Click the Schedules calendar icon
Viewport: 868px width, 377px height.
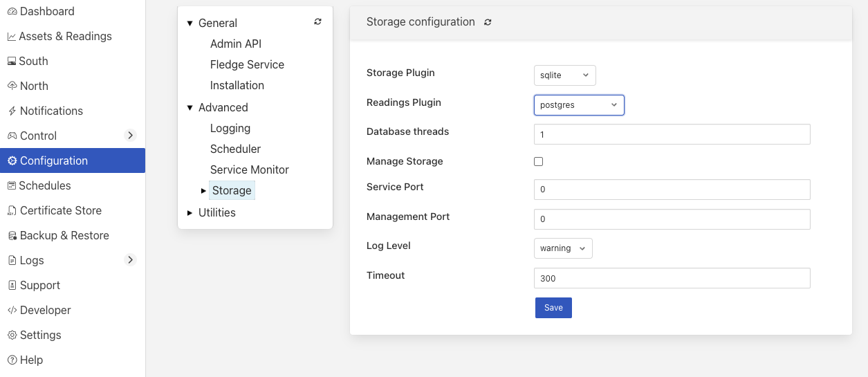click(x=12, y=185)
